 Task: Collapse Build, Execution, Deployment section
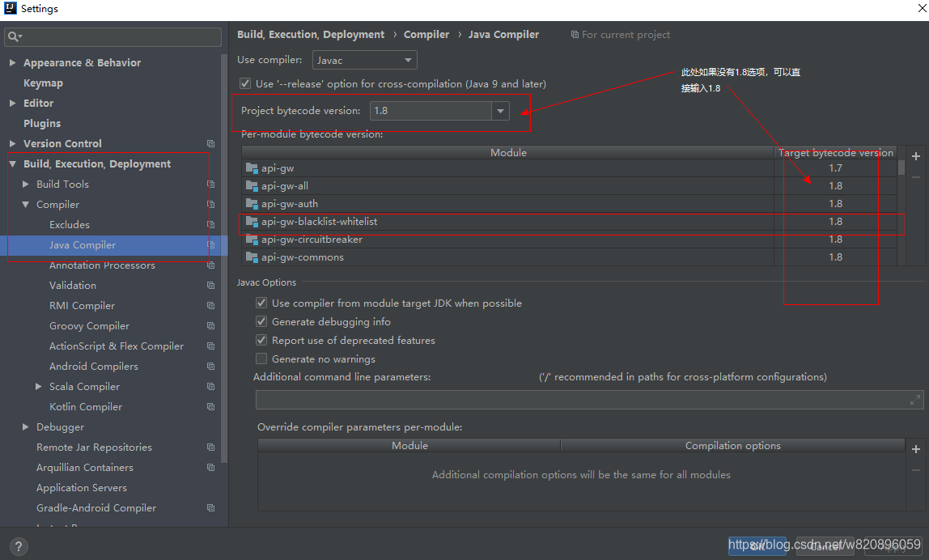[x=12, y=164]
